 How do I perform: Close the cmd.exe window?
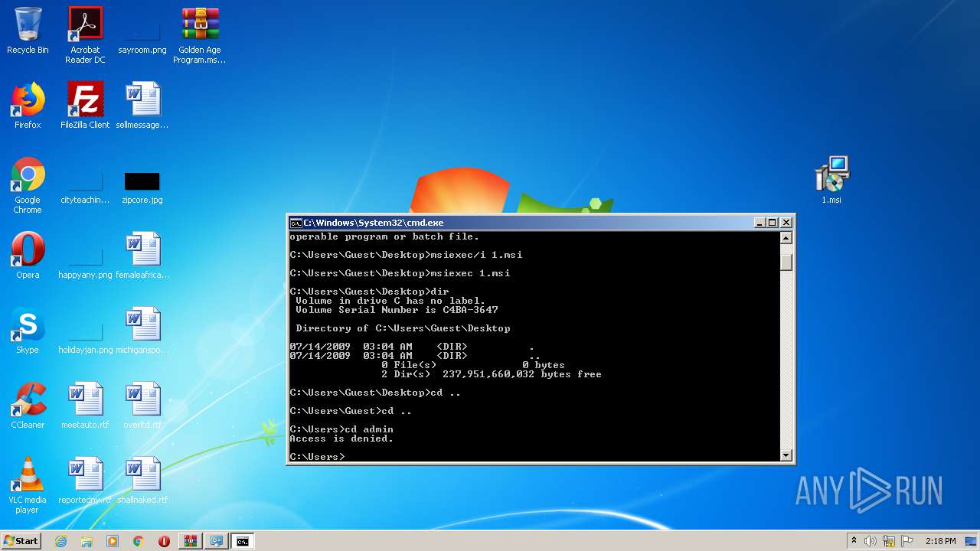786,223
